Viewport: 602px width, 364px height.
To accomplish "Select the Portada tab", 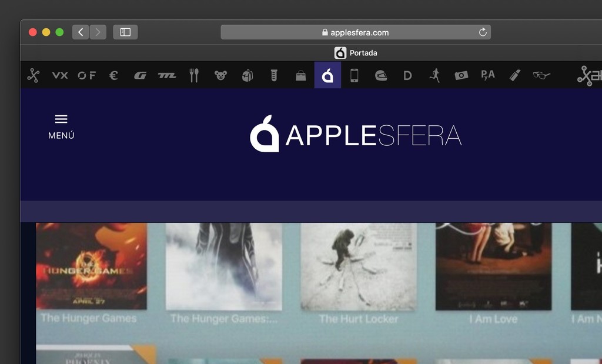I will tap(356, 53).
